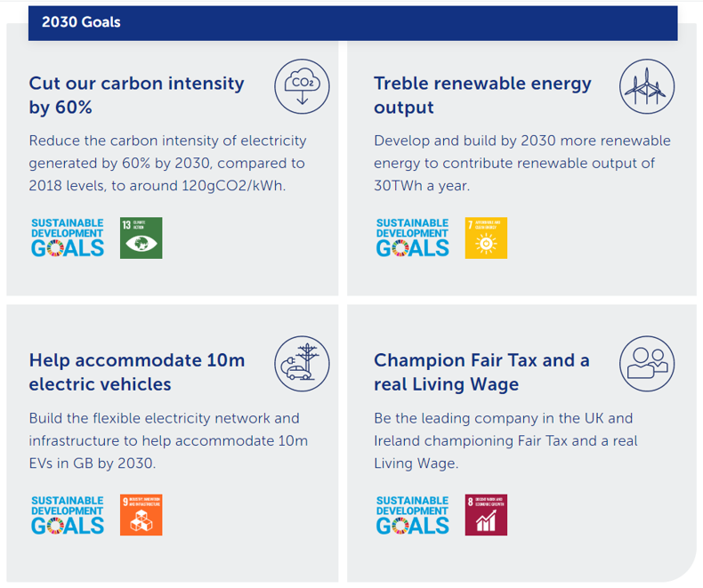Click the two people icon
Viewport: 703px width, 588px height.
point(647,364)
